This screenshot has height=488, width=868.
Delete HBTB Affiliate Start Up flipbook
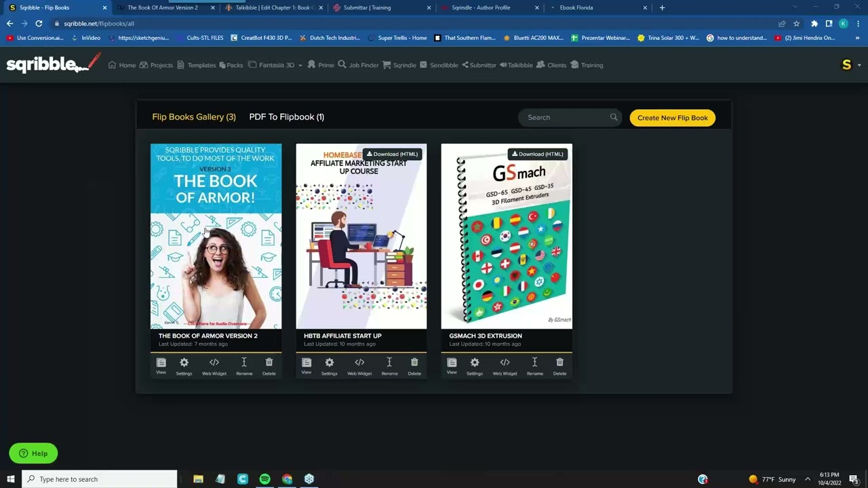click(x=414, y=366)
